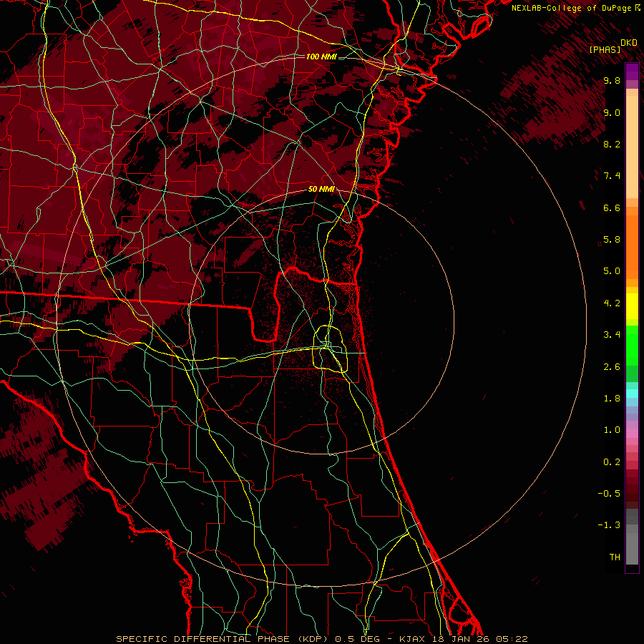The image size is (644, 644).
Task: Click the pink segment of the color bar
Action: [632, 434]
